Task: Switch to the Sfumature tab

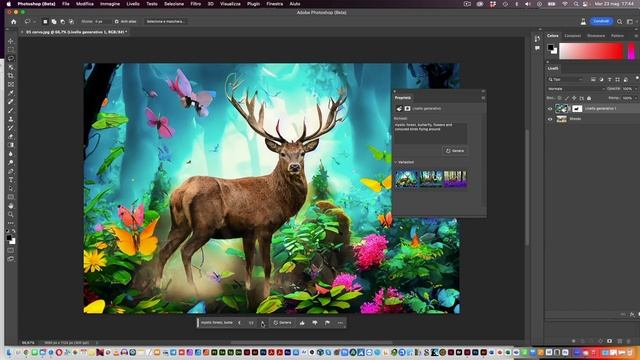Action: [x=596, y=36]
